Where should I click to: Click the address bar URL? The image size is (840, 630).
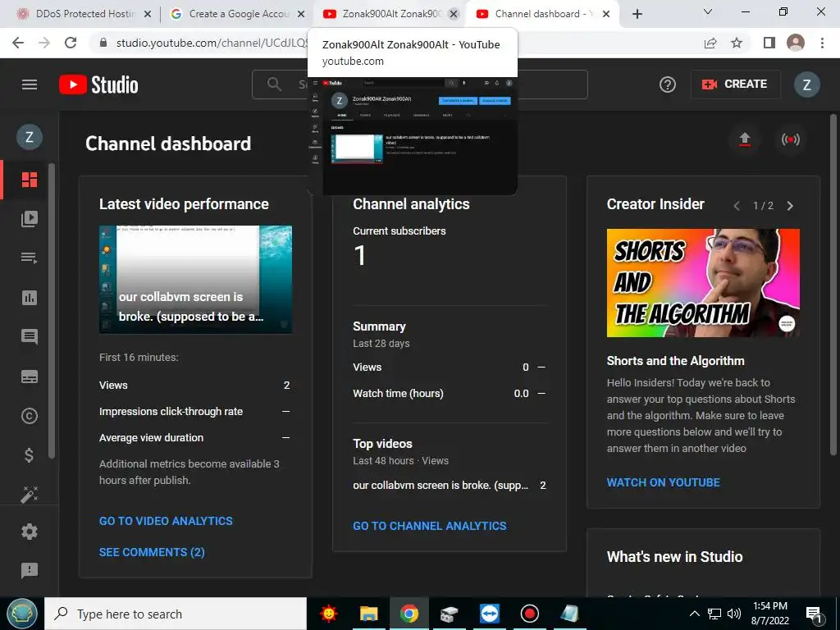[x=212, y=43]
